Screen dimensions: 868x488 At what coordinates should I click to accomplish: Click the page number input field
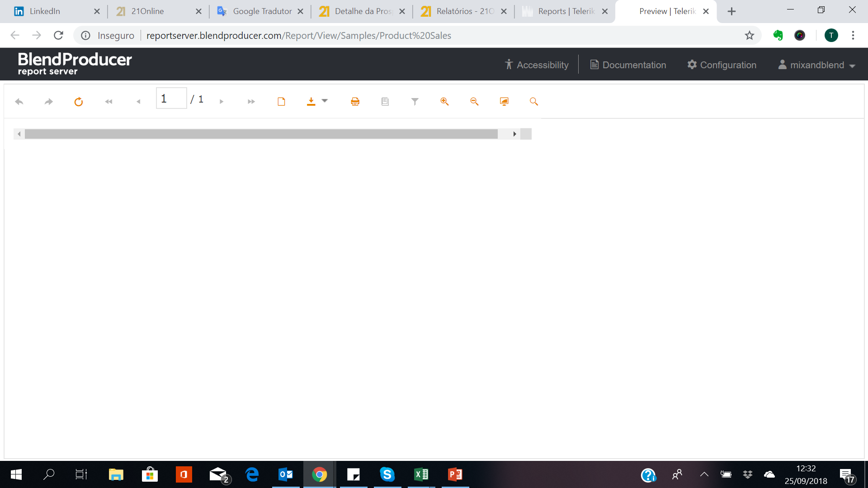(171, 99)
